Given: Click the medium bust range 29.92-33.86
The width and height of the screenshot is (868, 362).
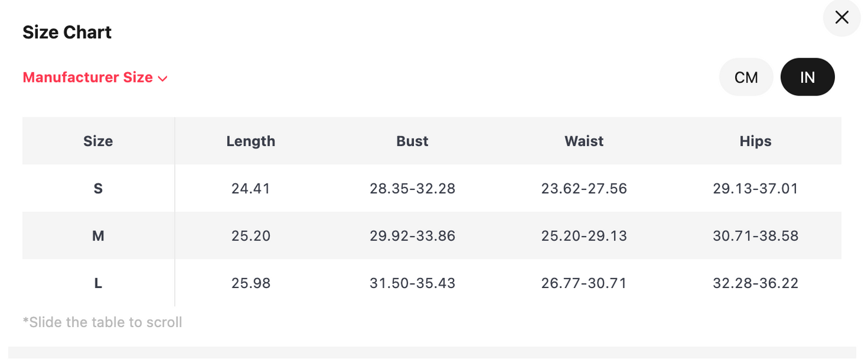Looking at the screenshot, I should (412, 236).
